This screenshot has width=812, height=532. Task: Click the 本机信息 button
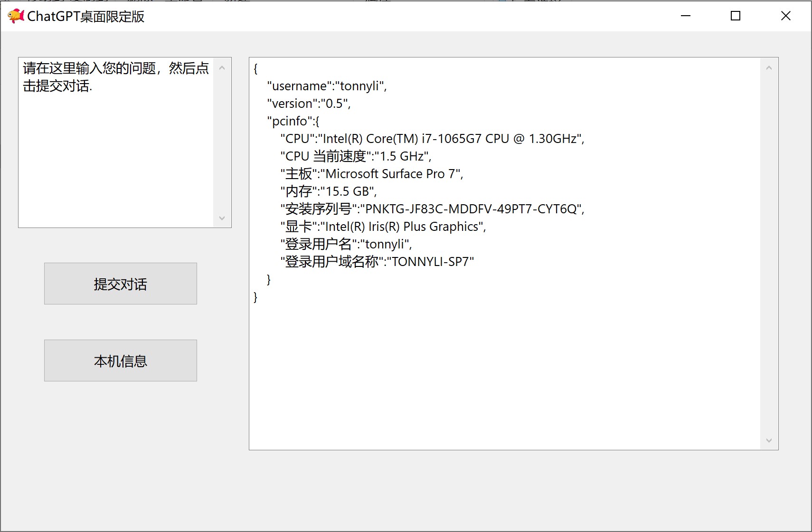(x=121, y=361)
